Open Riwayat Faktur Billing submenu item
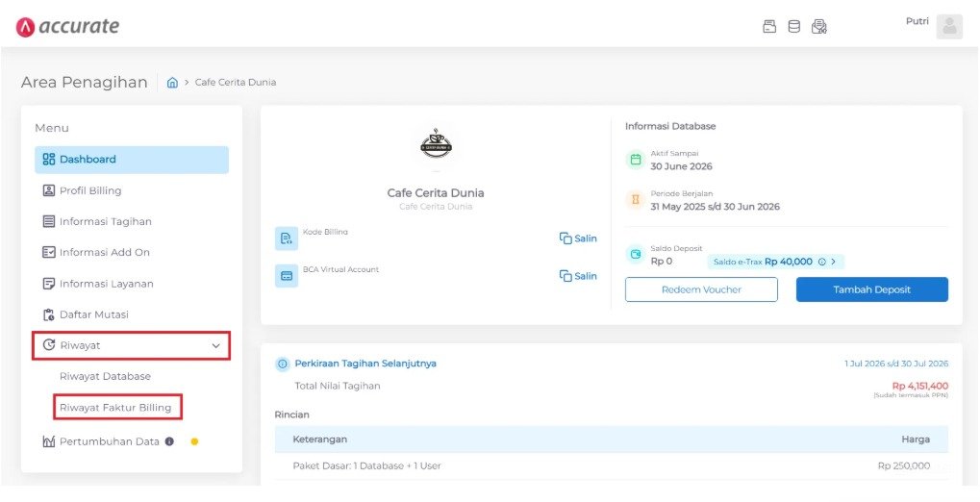980x502 pixels. coord(115,408)
